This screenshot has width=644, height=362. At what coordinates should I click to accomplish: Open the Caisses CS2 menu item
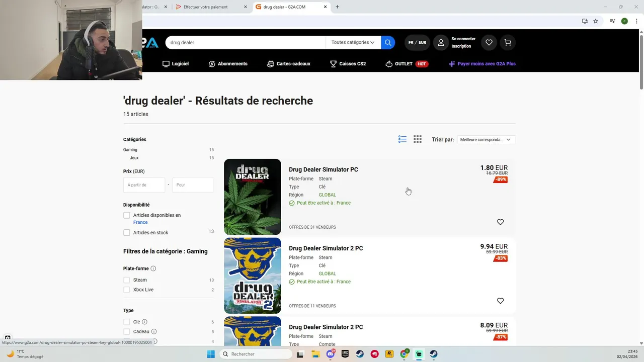pos(348,64)
